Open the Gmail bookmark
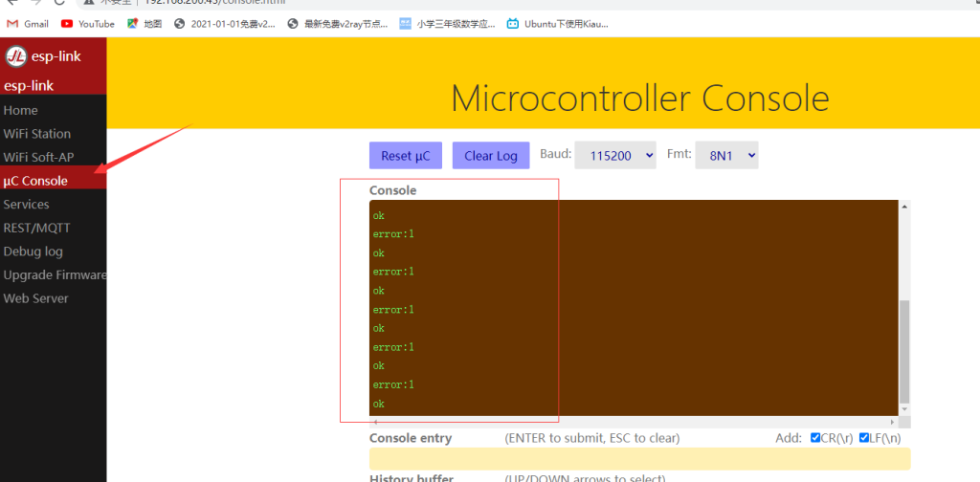 point(28,23)
